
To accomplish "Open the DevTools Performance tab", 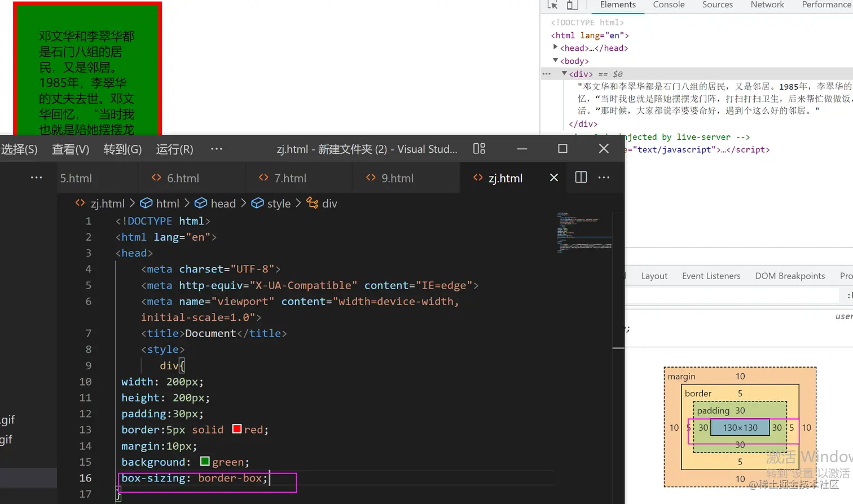I will coord(827,5).
